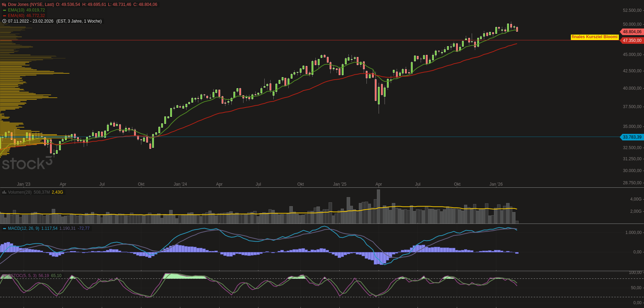The height and width of the screenshot is (308, 644).
Task: Click the blue 33.783,39 price level tag
Action: coord(632,137)
